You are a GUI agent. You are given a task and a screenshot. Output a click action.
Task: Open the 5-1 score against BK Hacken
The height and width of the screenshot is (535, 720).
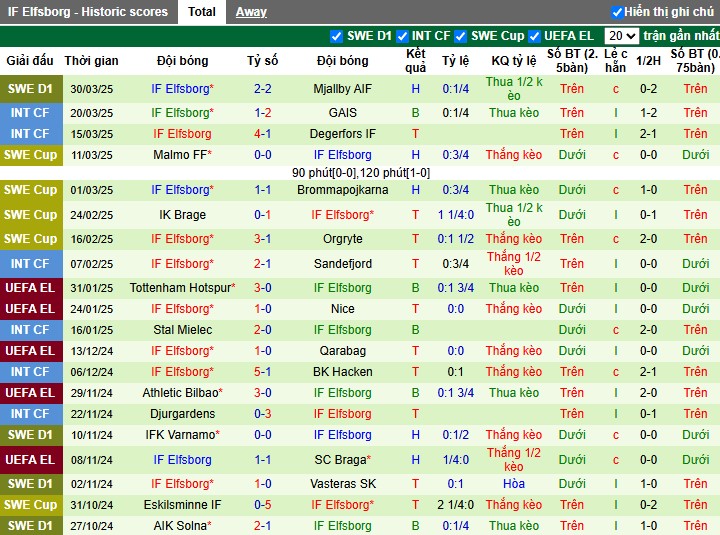263,372
